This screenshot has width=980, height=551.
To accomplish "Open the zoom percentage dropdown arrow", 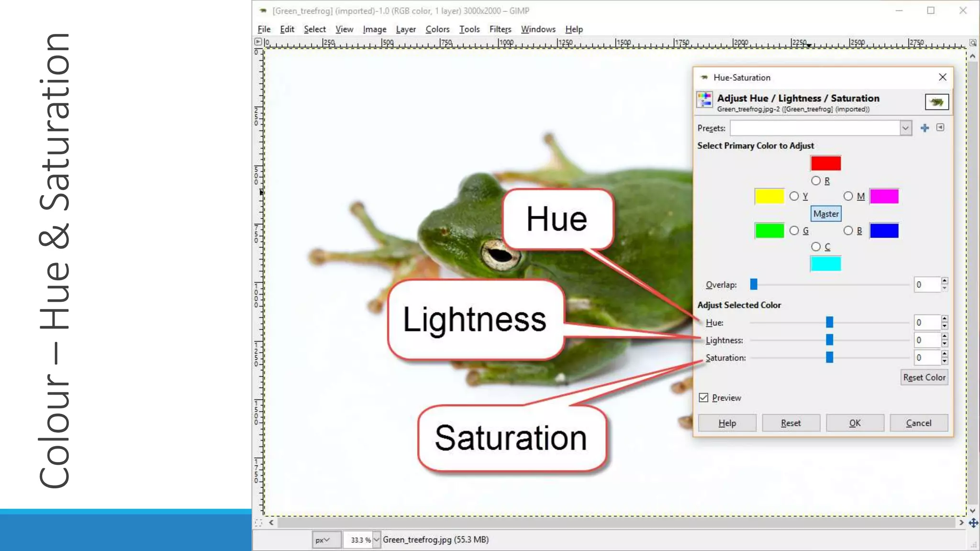I will tap(377, 540).
